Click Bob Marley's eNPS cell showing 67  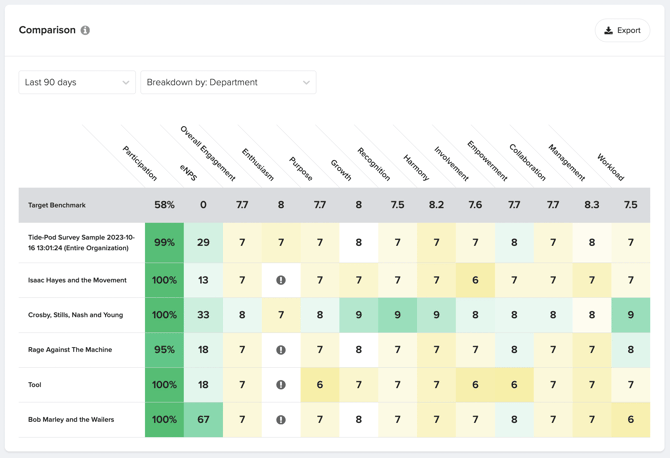[x=203, y=420]
